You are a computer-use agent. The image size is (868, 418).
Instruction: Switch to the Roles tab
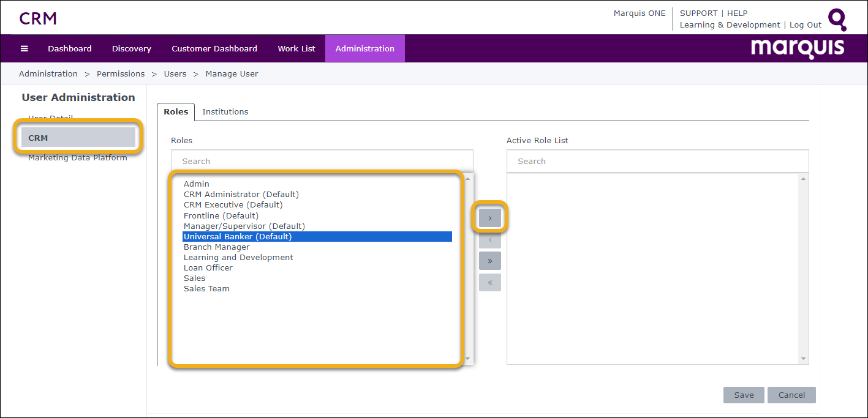pyautogui.click(x=176, y=111)
